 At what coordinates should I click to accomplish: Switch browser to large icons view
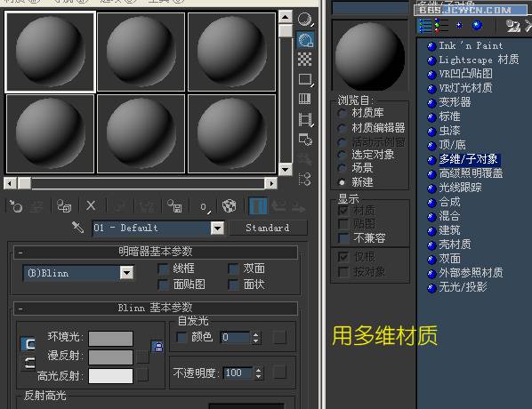click(477, 26)
